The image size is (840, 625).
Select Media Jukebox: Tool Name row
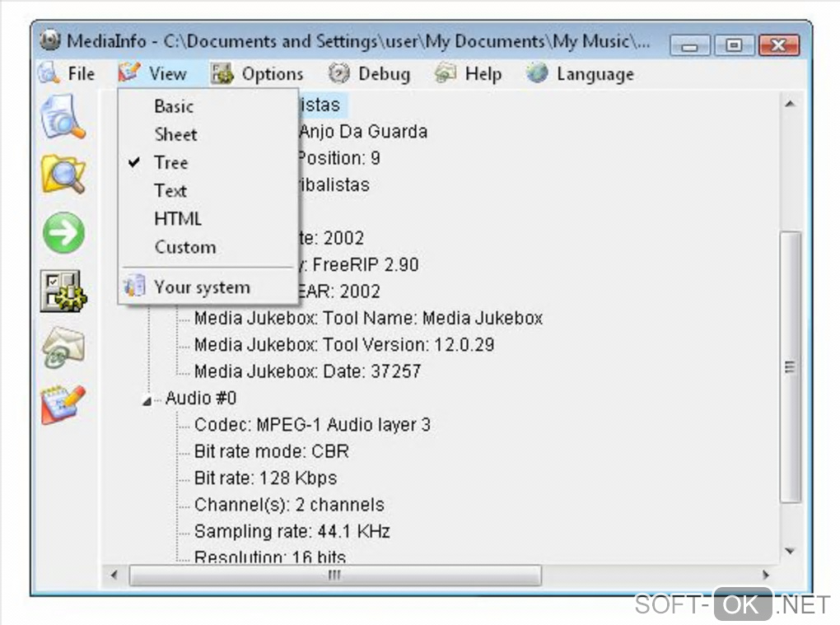click(x=369, y=318)
